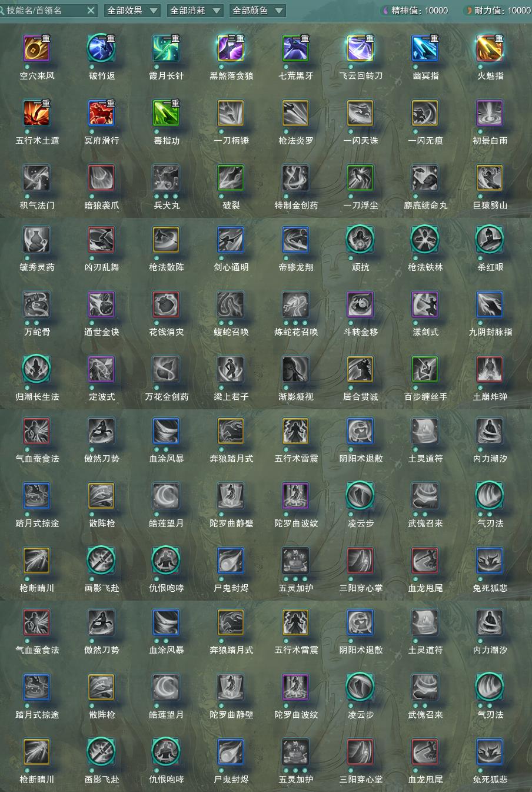
Task: Expand the 全部消耗 filter dropdown
Action: 195,11
